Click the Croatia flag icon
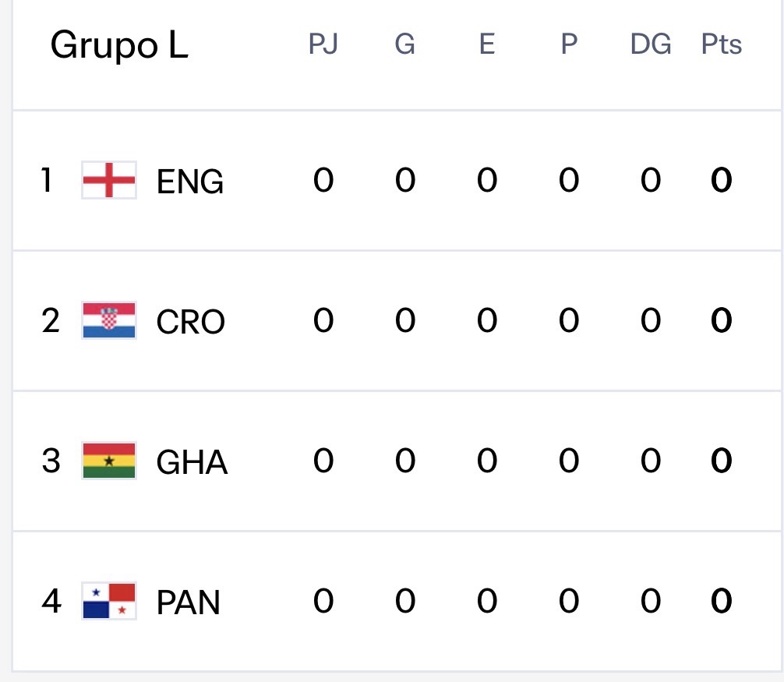 click(x=109, y=320)
